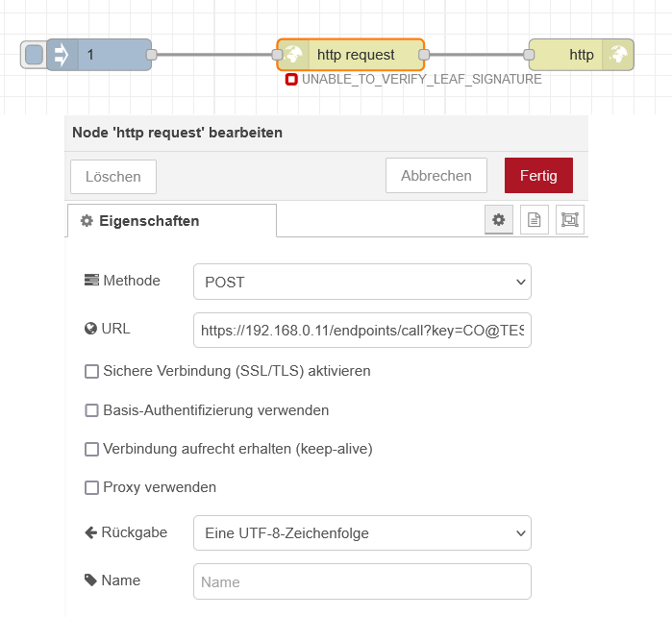
Task: Click the inject node arrow icon
Action: (x=61, y=55)
